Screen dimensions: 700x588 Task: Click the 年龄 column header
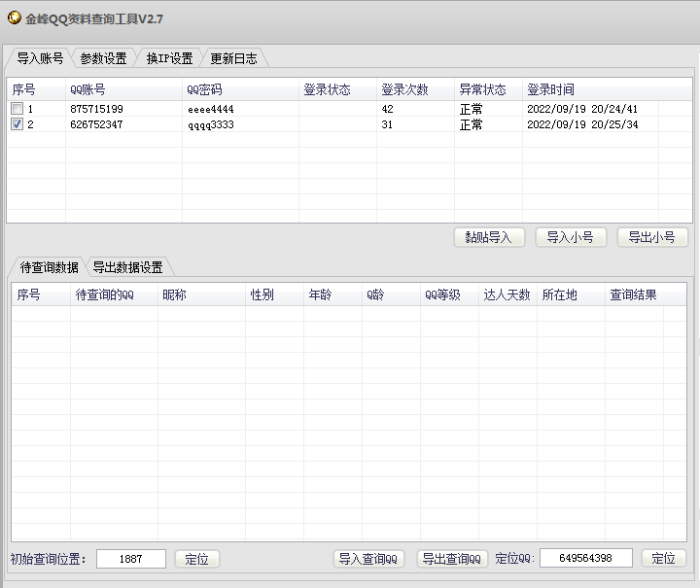(x=332, y=294)
